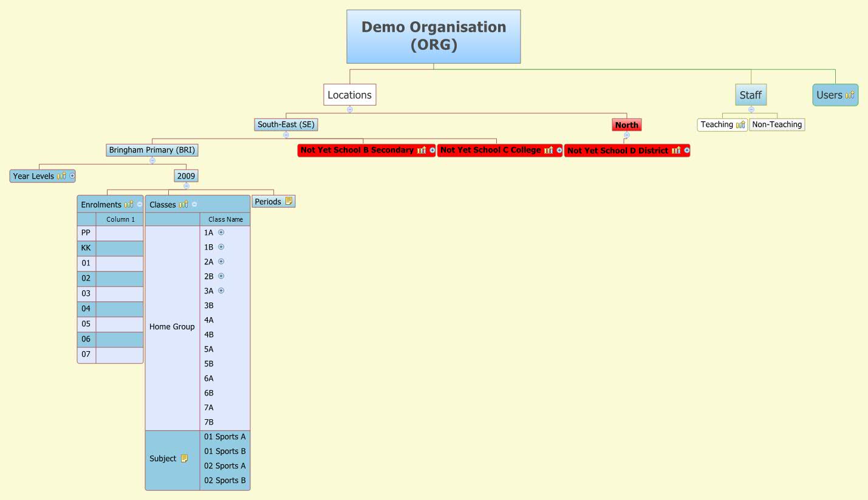Expand class 1A using its plus icon
The image size is (868, 500).
[x=220, y=233]
